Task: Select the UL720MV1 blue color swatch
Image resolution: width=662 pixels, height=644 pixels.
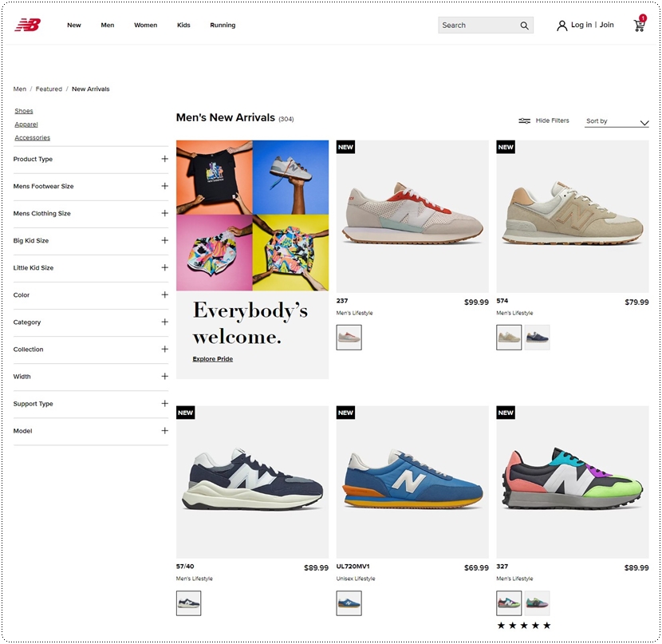Action: pos(349,603)
